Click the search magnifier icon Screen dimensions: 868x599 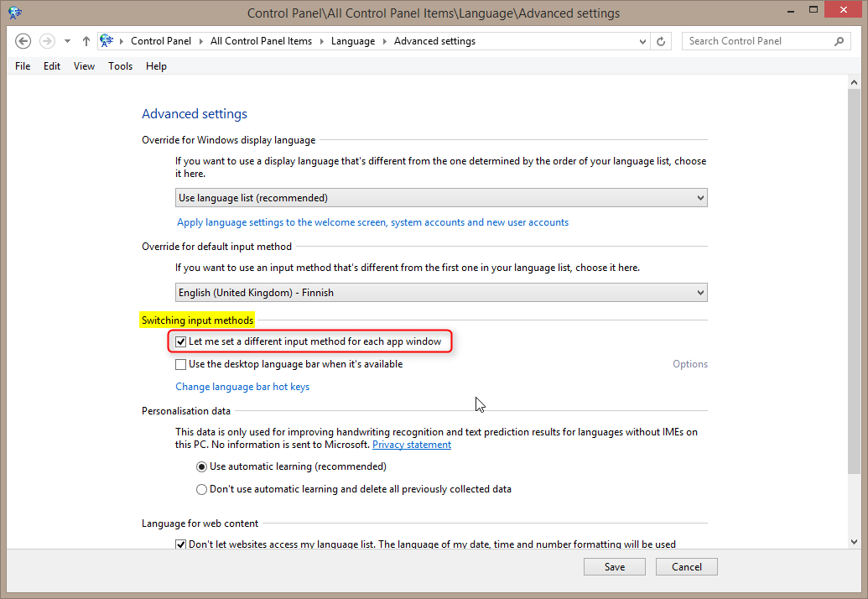[x=839, y=40]
